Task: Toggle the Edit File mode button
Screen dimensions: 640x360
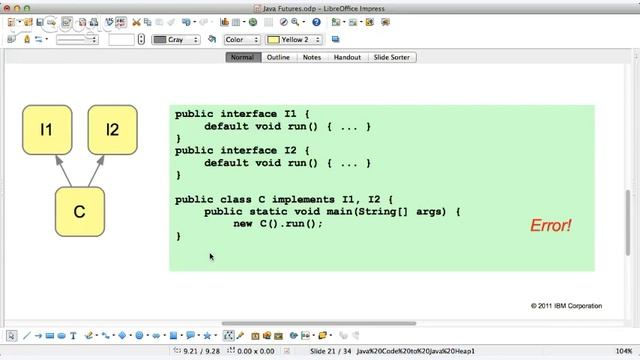Action: pyautogui.click(x=67, y=22)
